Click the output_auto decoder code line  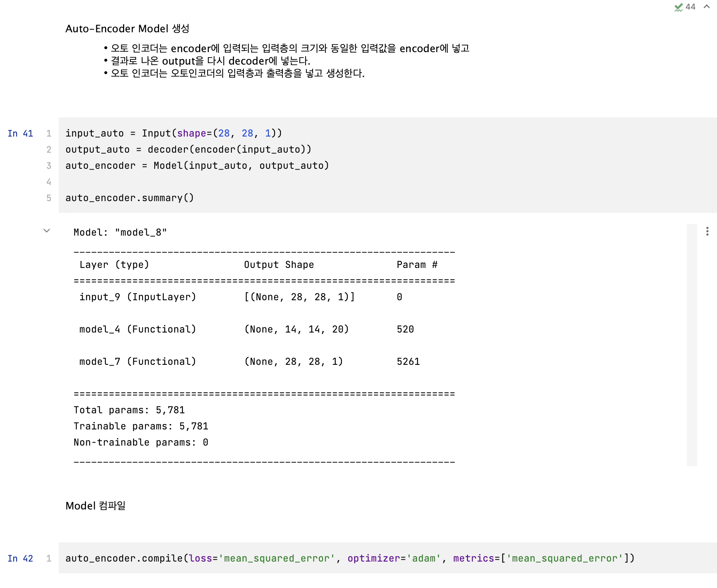pyautogui.click(x=188, y=150)
